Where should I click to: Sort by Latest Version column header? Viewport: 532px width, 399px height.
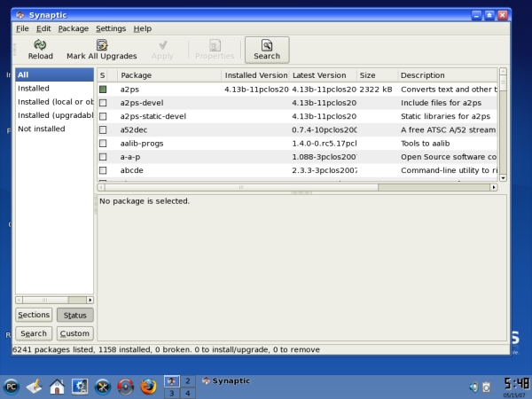[323, 75]
